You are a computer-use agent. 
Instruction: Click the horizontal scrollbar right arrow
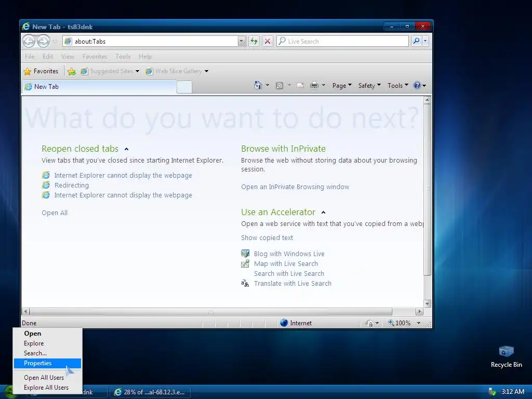pyautogui.click(x=419, y=312)
